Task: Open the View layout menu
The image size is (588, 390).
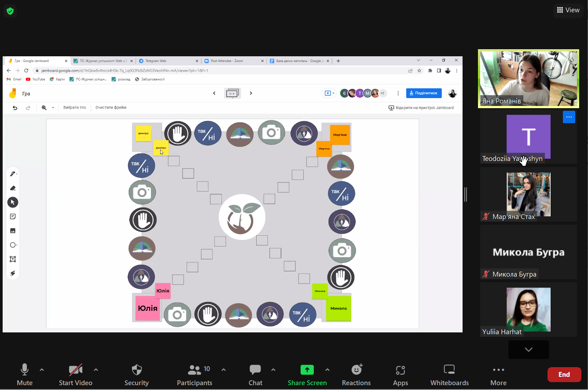Action: tap(568, 10)
